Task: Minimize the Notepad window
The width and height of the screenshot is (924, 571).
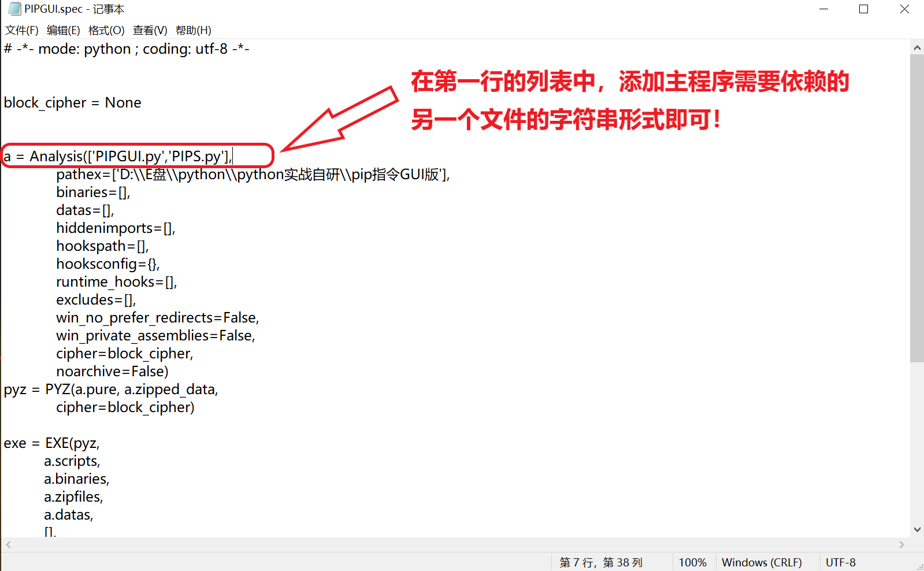Action: pyautogui.click(x=824, y=9)
